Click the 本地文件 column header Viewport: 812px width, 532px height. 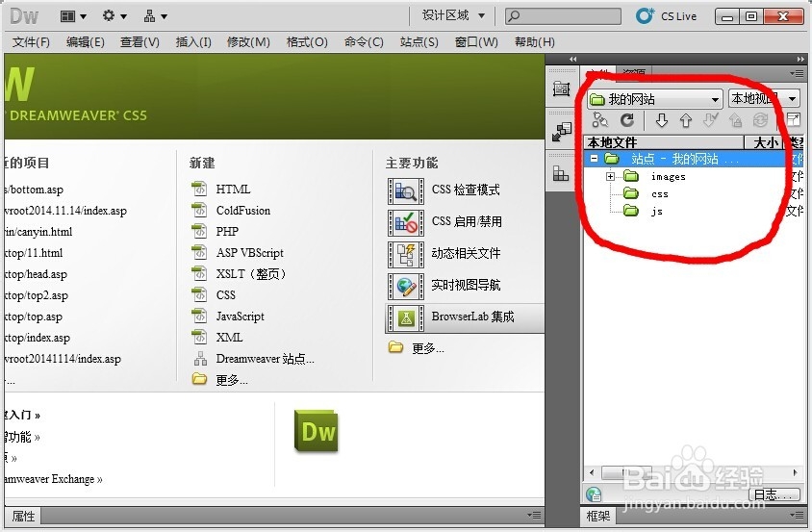(664, 142)
